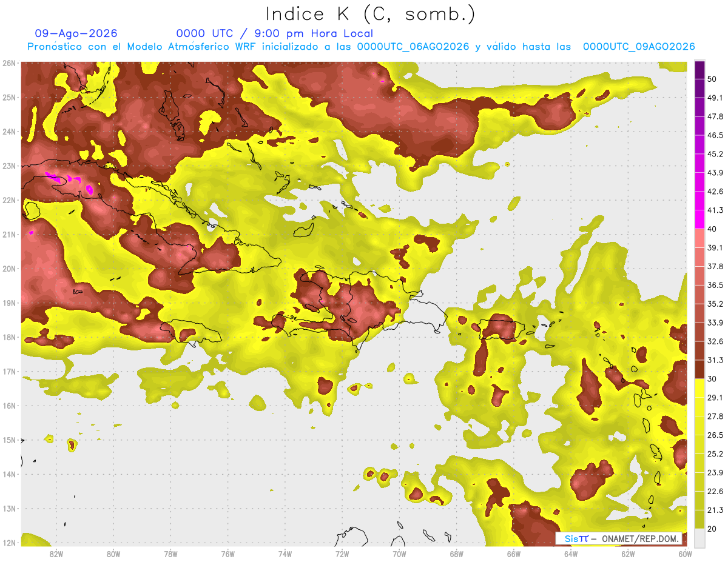Click the color bar value "45.2"

click(715, 154)
